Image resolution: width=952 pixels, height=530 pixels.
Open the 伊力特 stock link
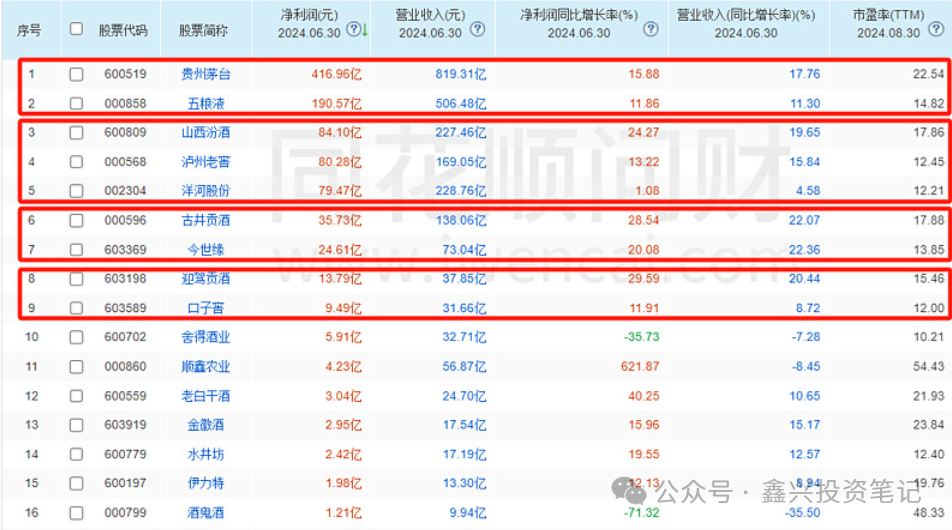pyautogui.click(x=206, y=483)
